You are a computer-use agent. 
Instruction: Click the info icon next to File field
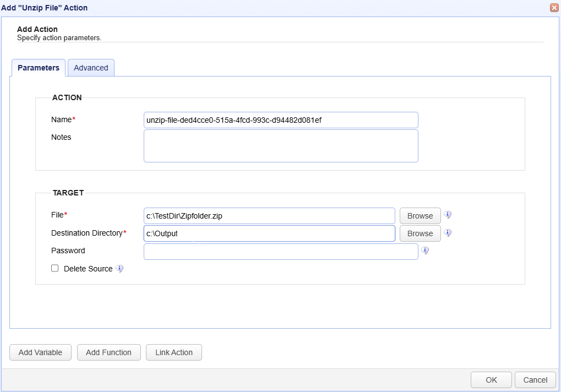(448, 215)
